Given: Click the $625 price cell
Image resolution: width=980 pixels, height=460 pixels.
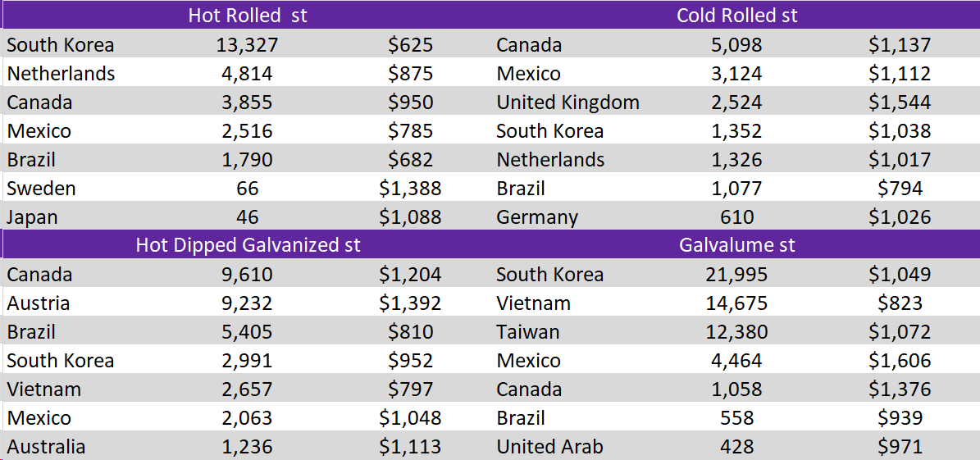Looking at the screenshot, I should (x=410, y=45).
